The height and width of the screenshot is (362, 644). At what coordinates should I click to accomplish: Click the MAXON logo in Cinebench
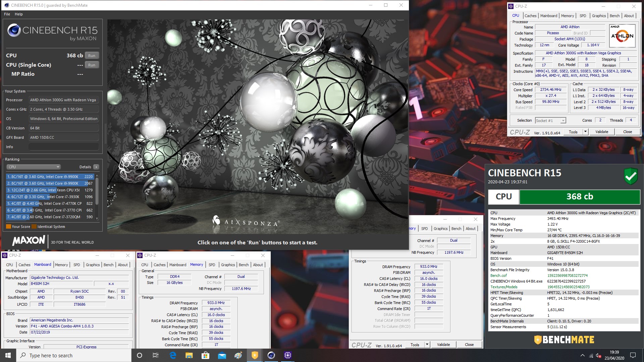tap(29, 240)
